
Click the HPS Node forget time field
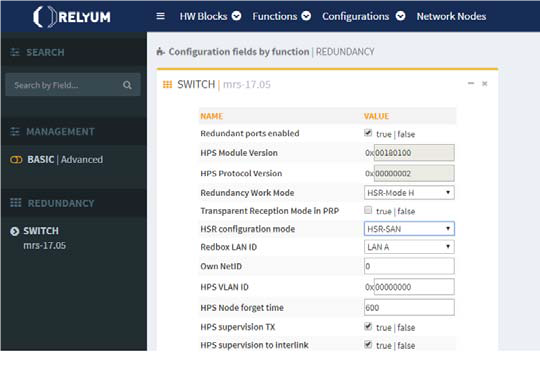(409, 307)
